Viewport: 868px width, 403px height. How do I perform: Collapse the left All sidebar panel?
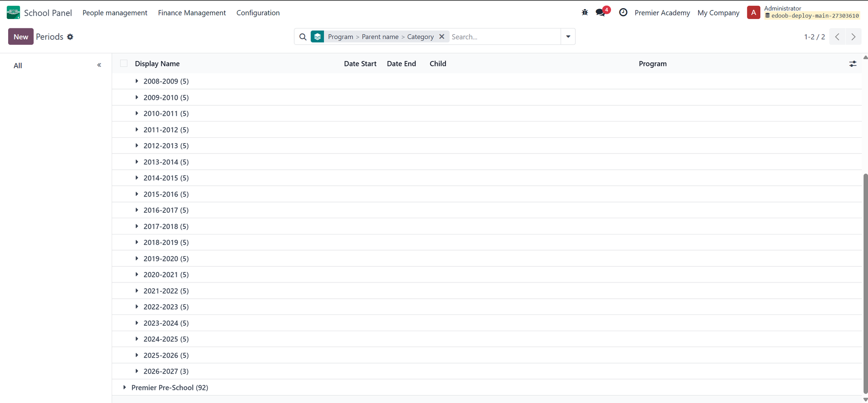(99, 65)
